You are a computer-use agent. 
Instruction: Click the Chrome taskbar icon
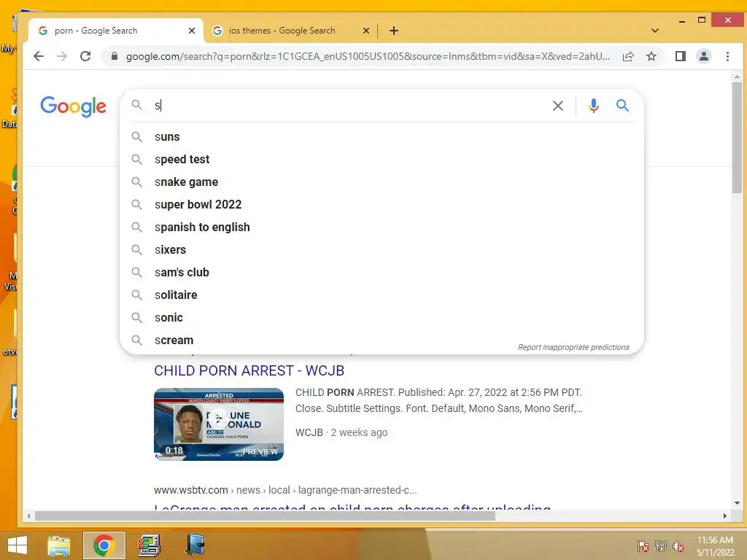pos(104,545)
